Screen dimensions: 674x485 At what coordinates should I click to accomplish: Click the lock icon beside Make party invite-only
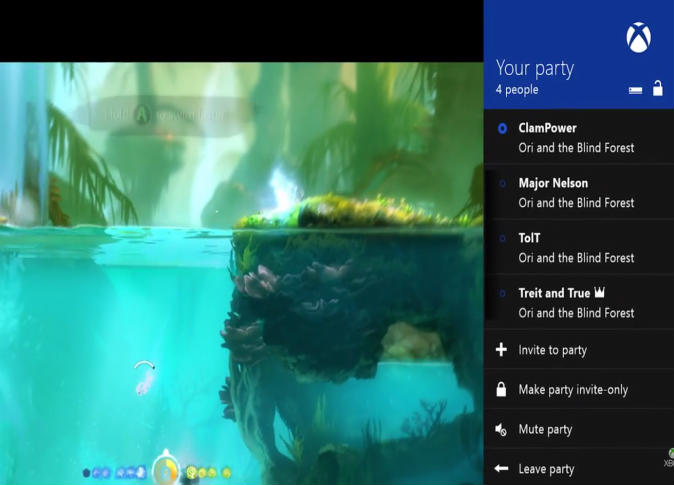[501, 389]
